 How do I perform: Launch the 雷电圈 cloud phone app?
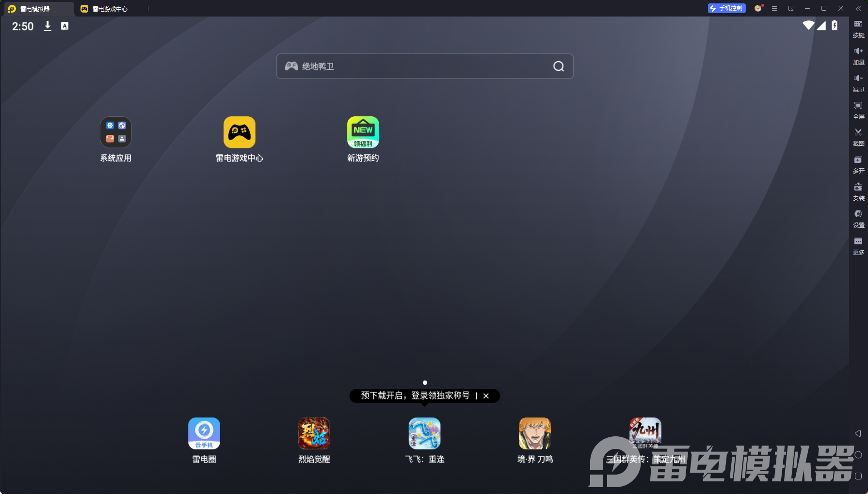[x=204, y=433]
